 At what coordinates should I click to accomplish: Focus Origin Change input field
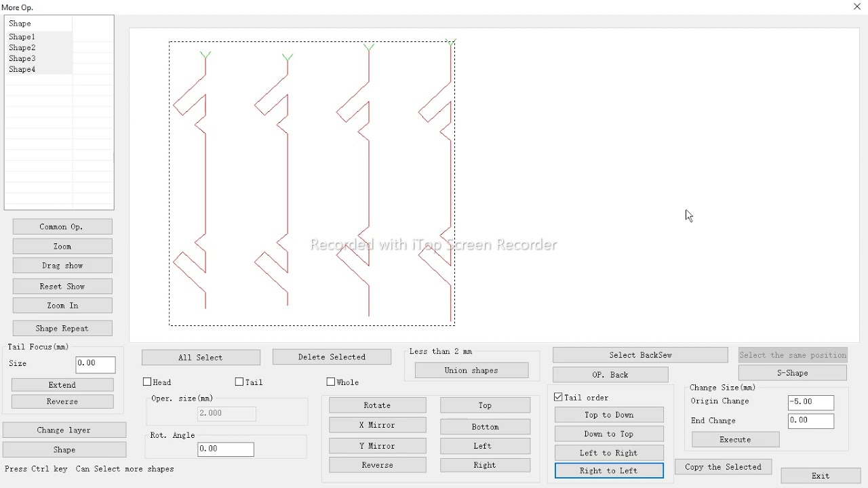pos(811,402)
